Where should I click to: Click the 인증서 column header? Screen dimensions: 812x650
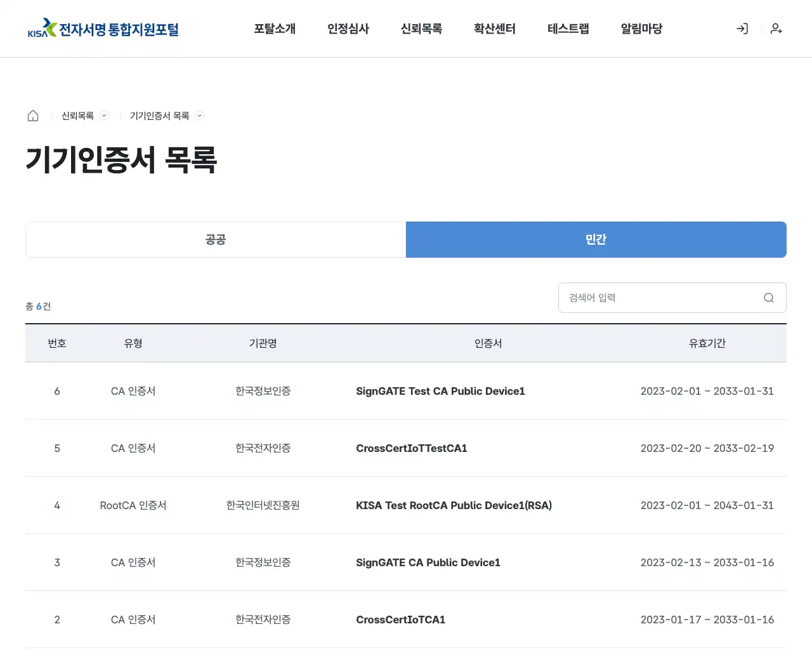pos(488,343)
